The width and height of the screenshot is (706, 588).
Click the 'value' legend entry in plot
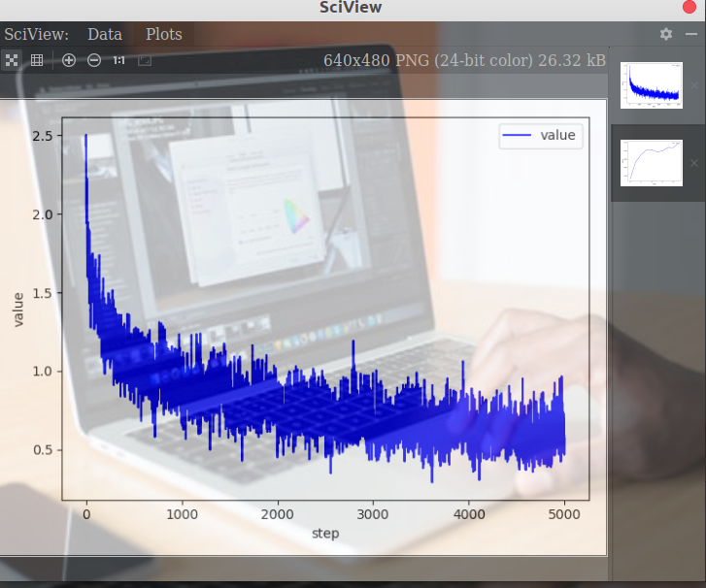click(541, 136)
